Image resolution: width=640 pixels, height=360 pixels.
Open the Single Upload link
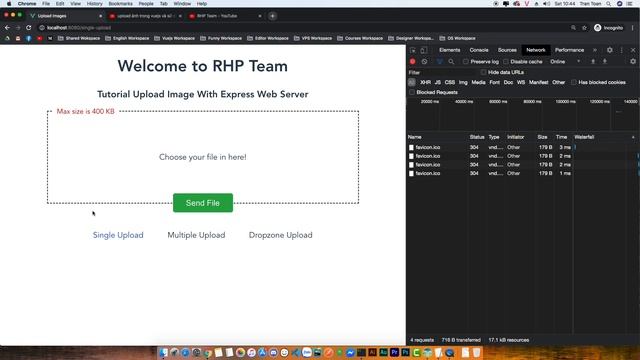coord(118,235)
